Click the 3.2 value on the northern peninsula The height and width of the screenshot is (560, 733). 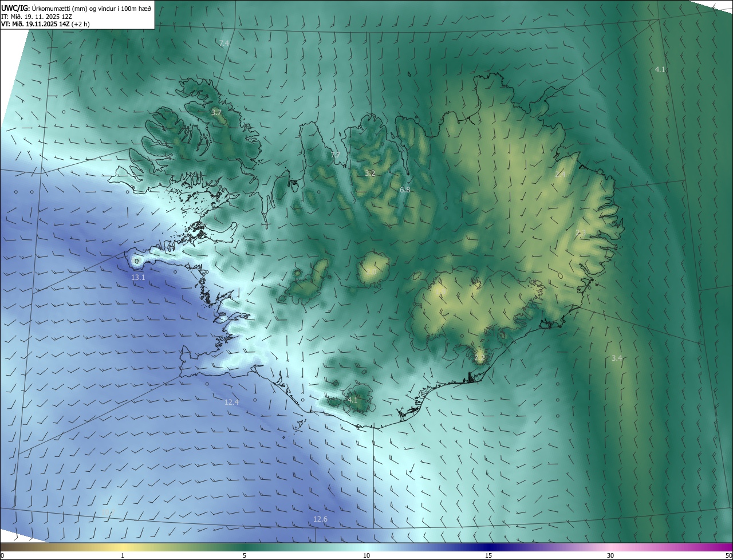[370, 173]
